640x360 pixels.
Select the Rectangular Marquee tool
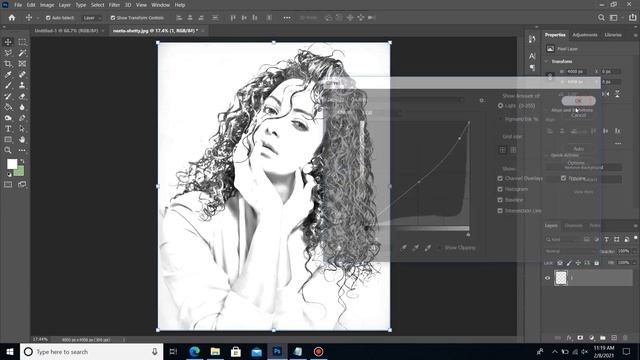[22, 42]
